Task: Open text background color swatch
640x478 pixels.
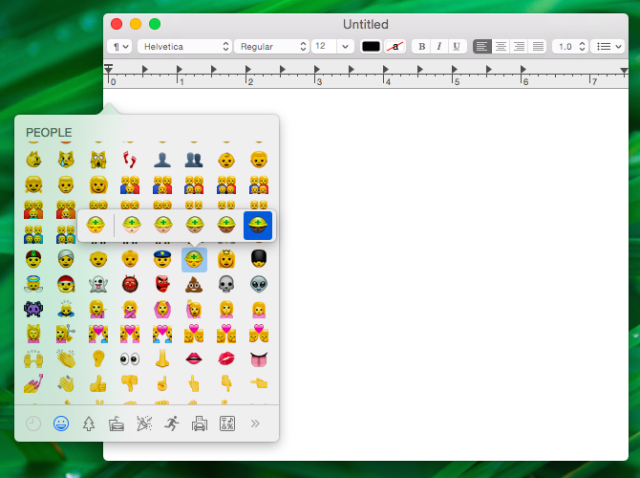Action: click(395, 47)
